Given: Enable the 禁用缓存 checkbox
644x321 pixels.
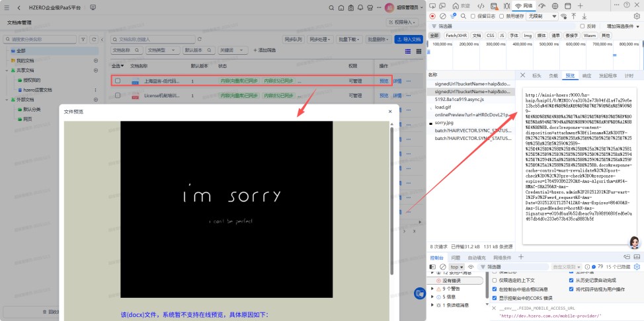Looking at the screenshot, I should (501, 16).
